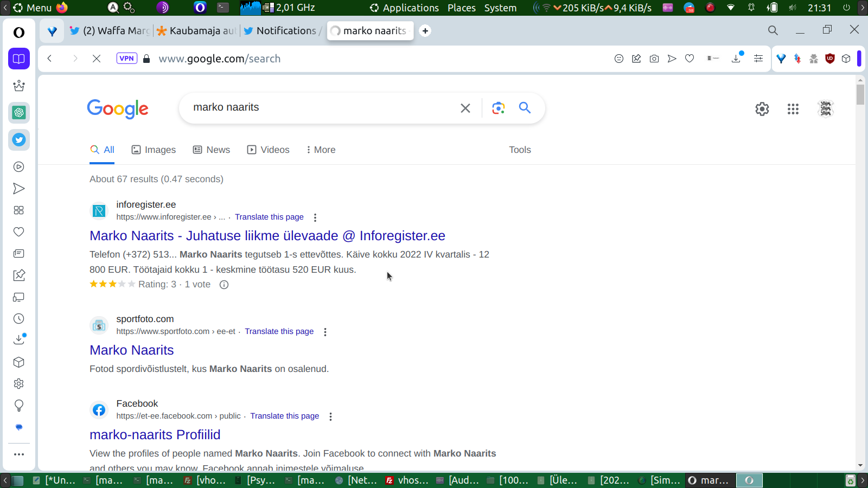Open the Applications menu
This screenshot has height=488, width=868.
point(405,8)
